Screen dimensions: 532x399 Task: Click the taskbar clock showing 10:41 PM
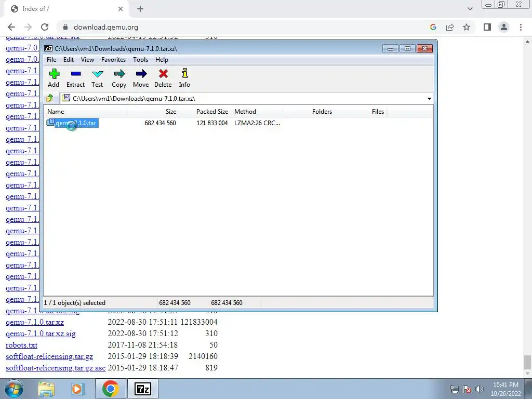[x=506, y=389]
